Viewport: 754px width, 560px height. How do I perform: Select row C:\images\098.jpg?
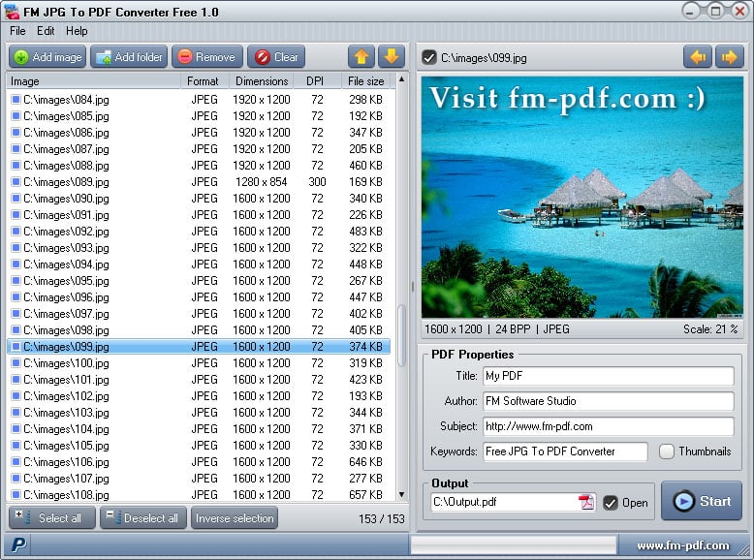pos(198,329)
